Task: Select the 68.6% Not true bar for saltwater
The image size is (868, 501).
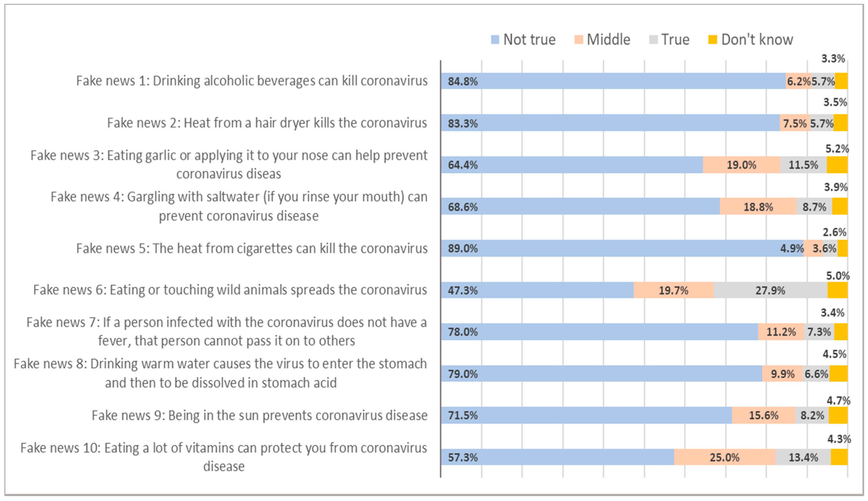Action: coord(580,206)
